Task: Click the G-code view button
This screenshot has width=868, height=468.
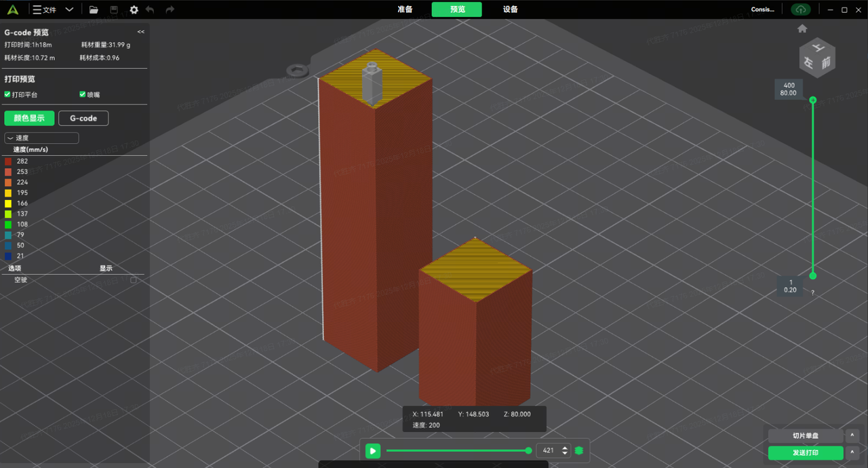Action: pyautogui.click(x=83, y=118)
